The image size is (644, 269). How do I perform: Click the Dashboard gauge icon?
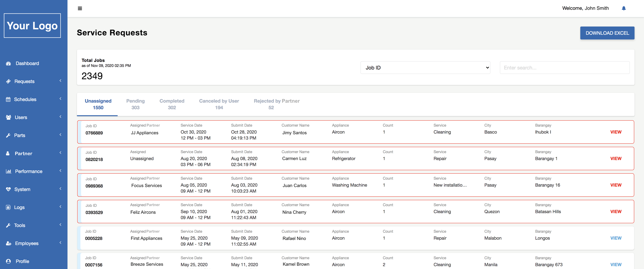[9, 64]
